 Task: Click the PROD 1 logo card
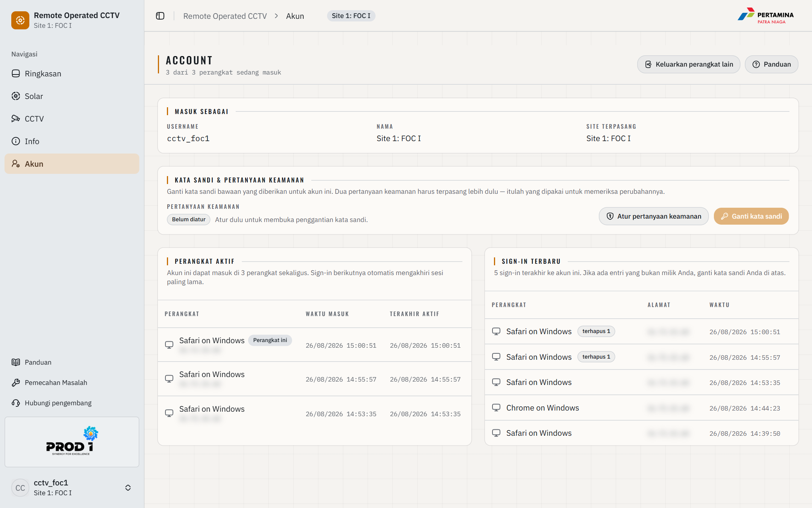point(72,442)
